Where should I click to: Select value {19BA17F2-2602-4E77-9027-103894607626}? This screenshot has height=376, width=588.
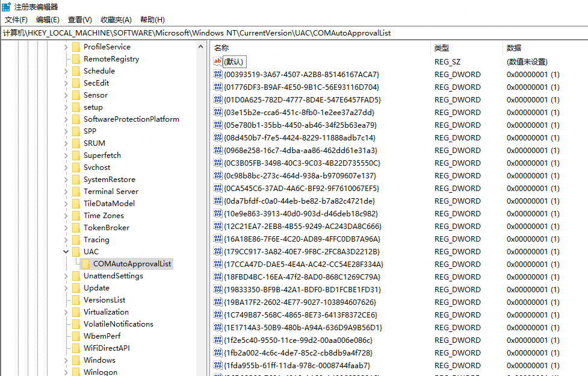300,302
